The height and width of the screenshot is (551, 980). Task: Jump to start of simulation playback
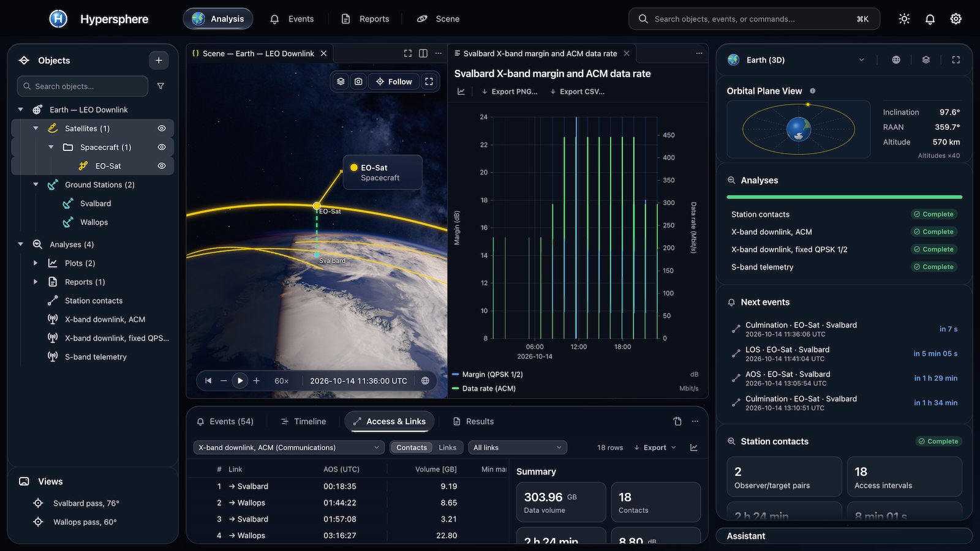[208, 381]
